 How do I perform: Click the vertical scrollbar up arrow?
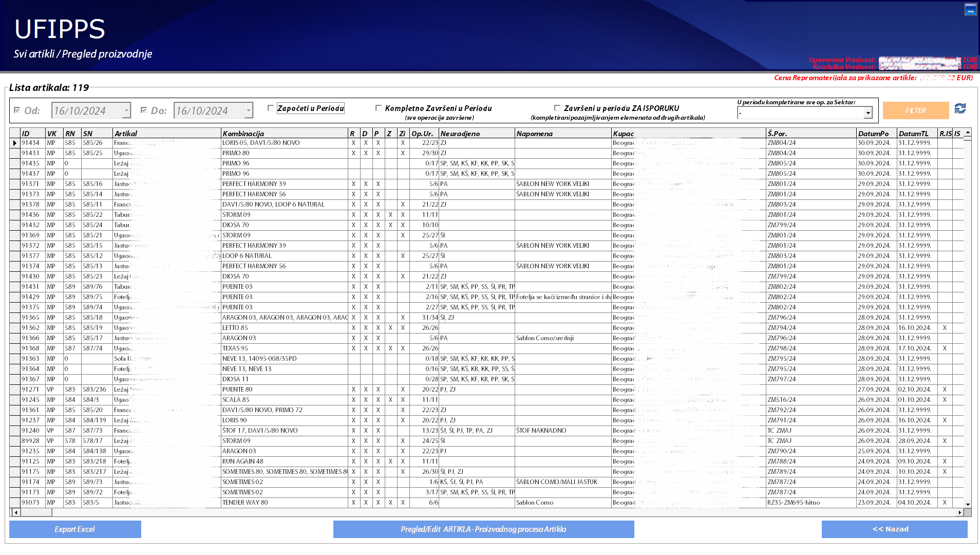[x=968, y=133]
